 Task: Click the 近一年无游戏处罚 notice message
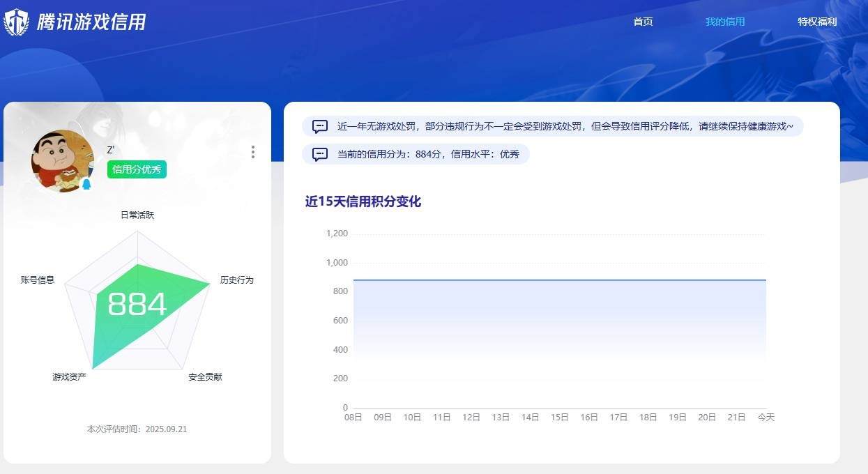[x=565, y=127]
